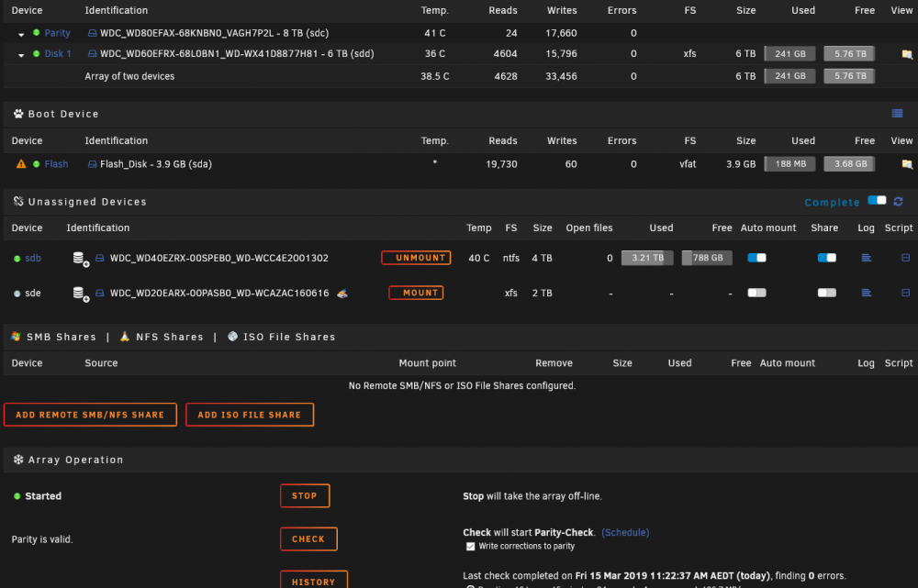The image size is (918, 588).
Task: Click the sde format brush icon
Action: pos(342,294)
